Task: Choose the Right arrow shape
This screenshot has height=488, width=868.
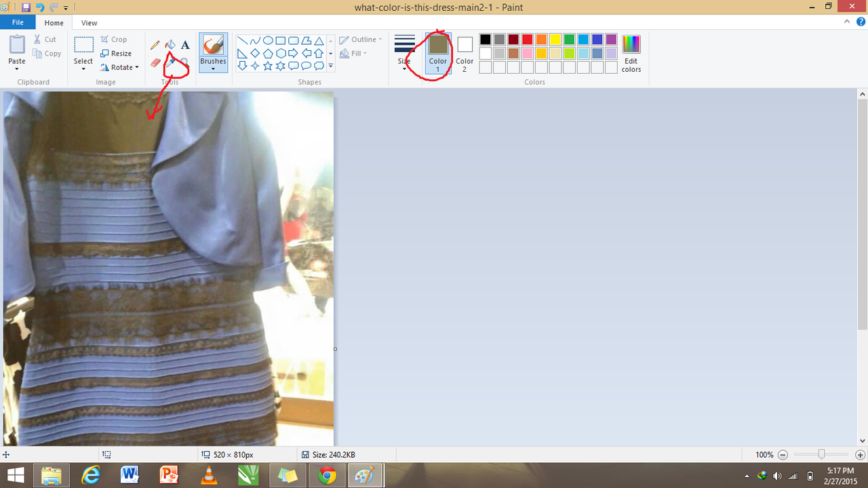Action: 294,54
